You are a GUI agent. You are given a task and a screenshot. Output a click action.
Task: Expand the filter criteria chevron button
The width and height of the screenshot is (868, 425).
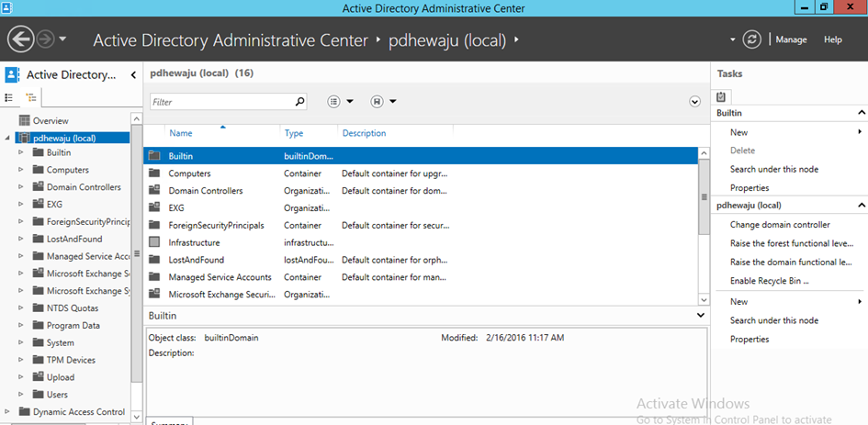point(694,101)
